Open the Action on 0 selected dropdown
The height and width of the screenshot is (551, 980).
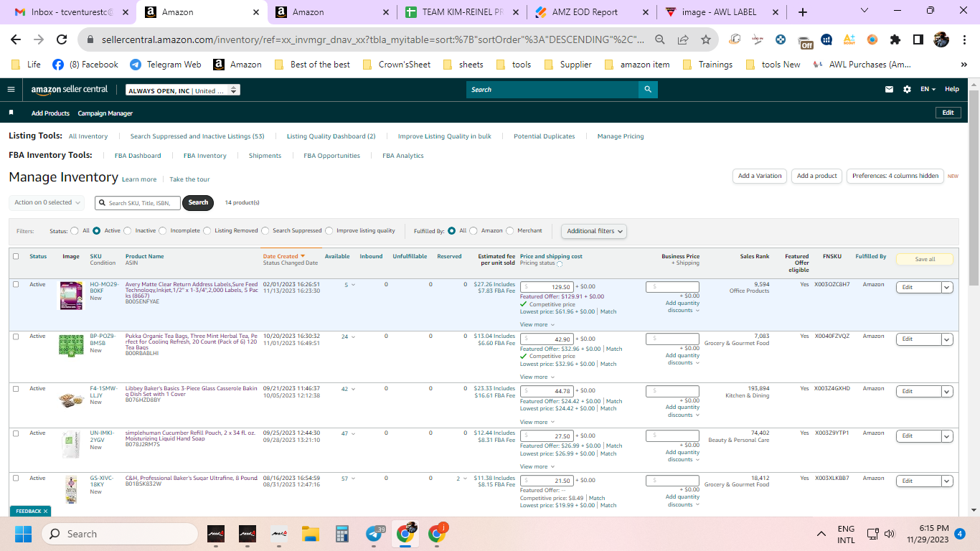[47, 203]
